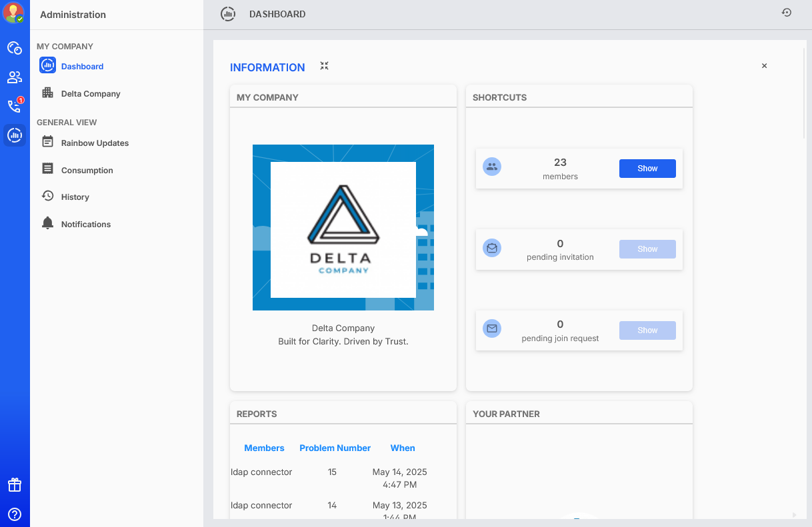
Task: Sort reports by When column
Action: pos(403,448)
